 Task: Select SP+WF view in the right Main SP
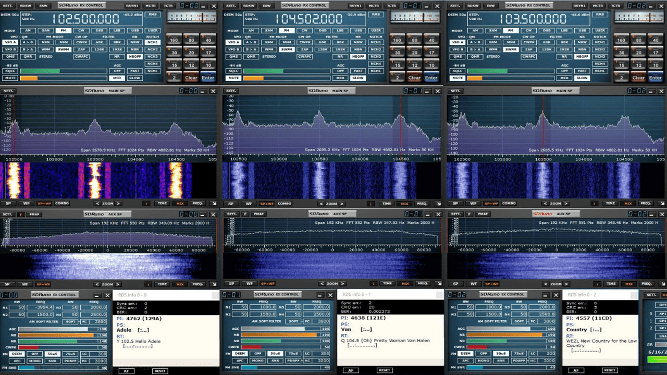(491, 204)
